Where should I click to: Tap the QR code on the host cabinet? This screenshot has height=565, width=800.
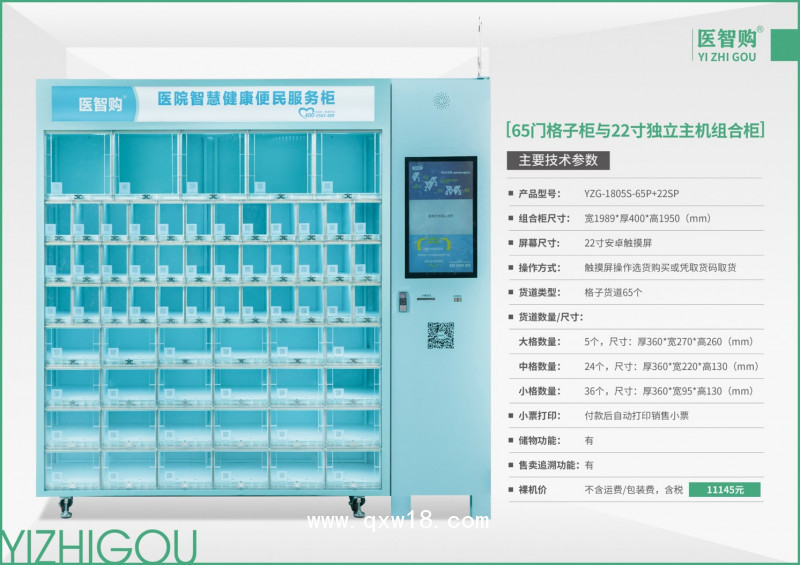pos(440,335)
